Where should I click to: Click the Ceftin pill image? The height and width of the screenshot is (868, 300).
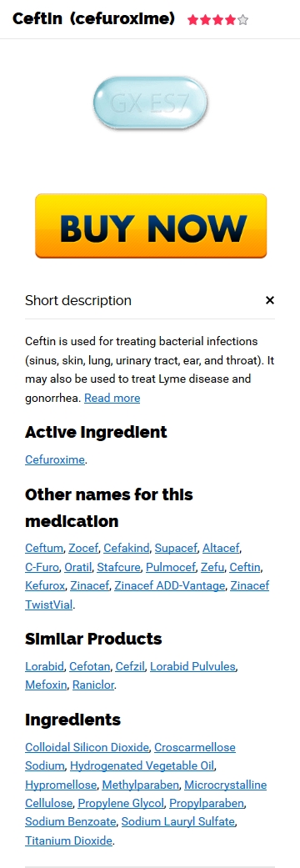tap(150, 103)
